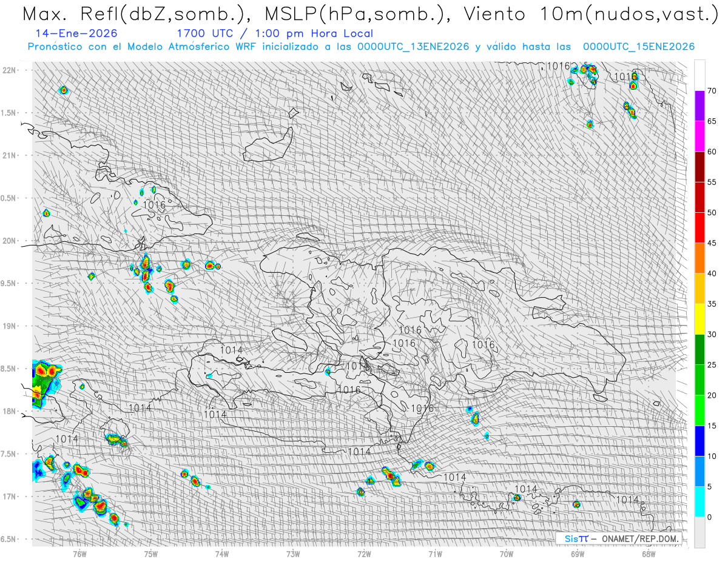This screenshot has height=562, width=728.
Task: Click the map title 'Max. Refl(dbZ,somb.)'
Action: 138,14
